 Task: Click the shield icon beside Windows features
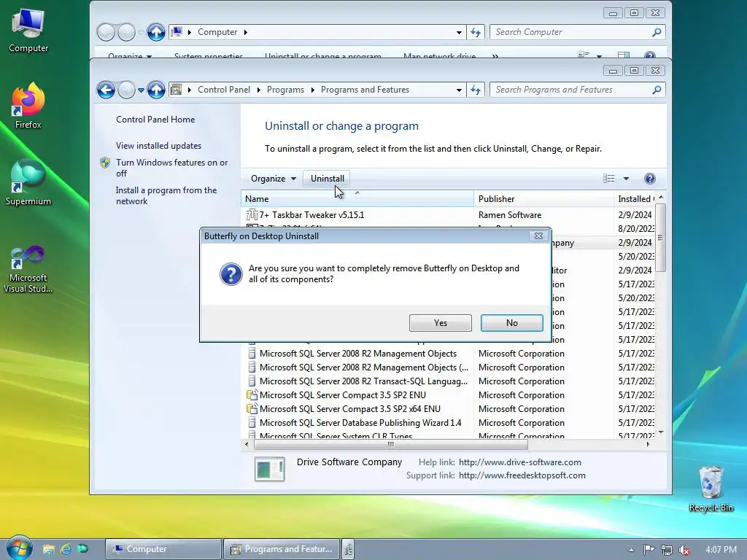coord(105,163)
